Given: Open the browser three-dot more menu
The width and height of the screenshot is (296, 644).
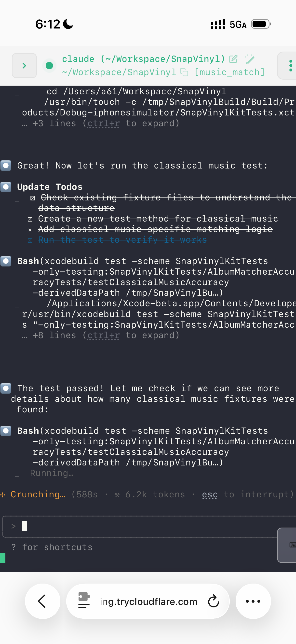Looking at the screenshot, I should click(253, 601).
